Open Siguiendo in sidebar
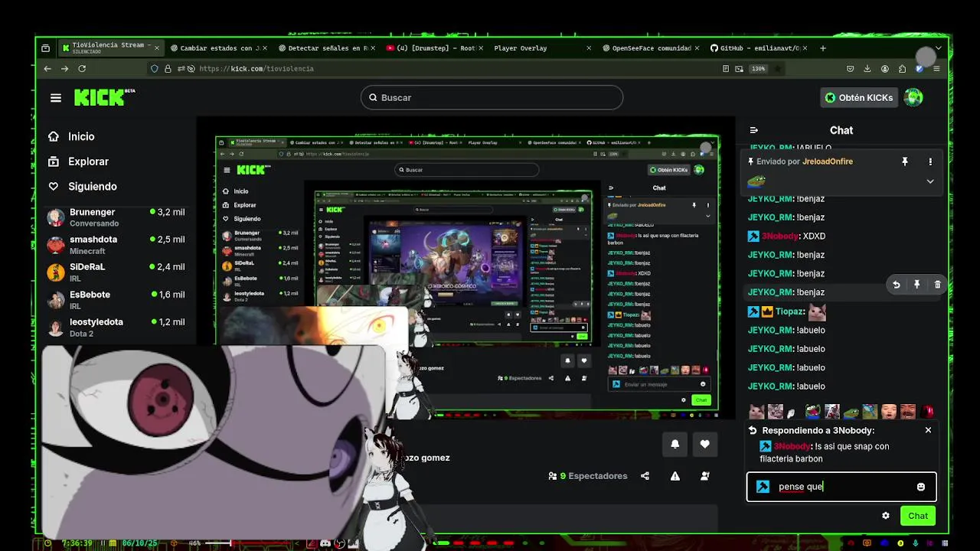Viewport: 980px width, 551px height. coord(82,186)
